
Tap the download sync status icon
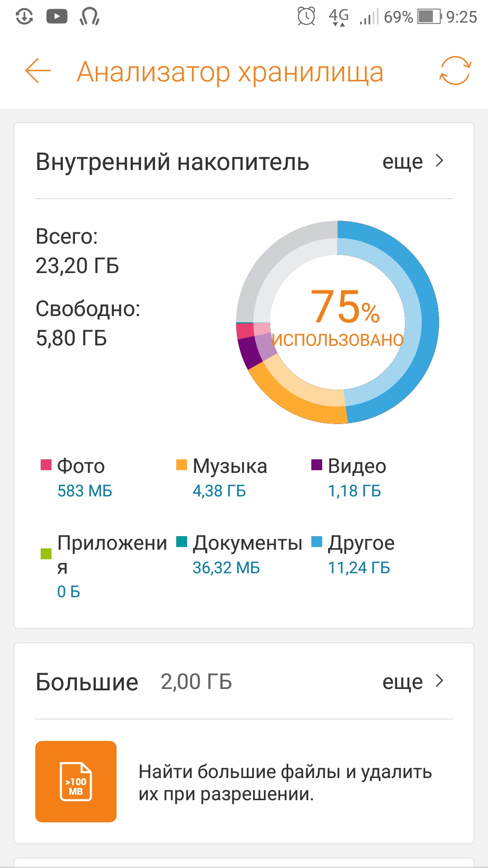coord(24,17)
